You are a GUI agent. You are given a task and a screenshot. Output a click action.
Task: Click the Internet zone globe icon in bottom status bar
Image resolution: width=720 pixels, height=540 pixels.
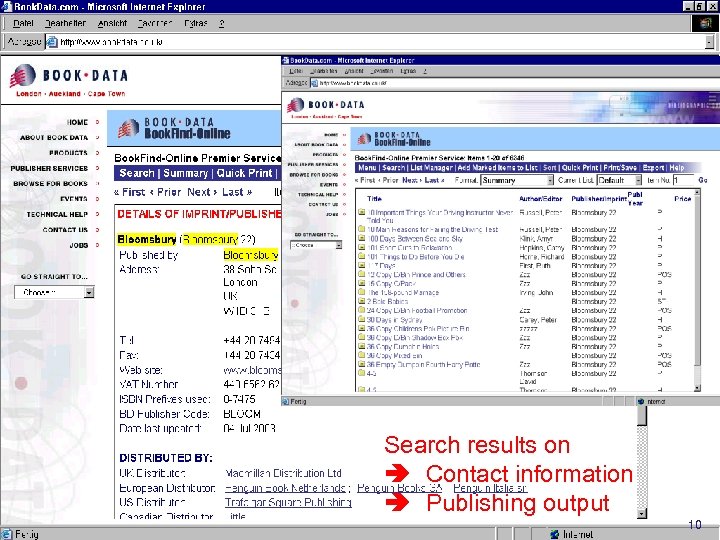555,534
